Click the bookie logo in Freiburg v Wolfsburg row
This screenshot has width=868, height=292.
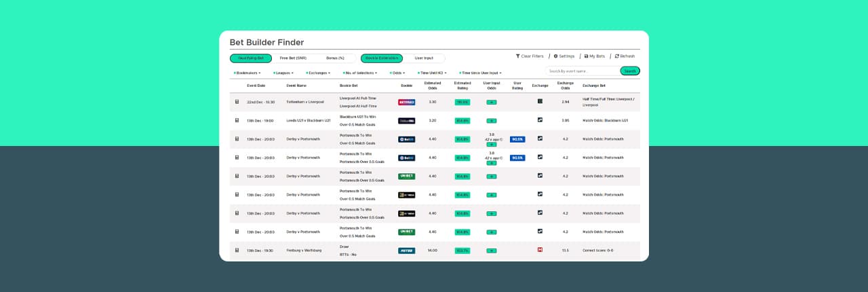click(406, 251)
